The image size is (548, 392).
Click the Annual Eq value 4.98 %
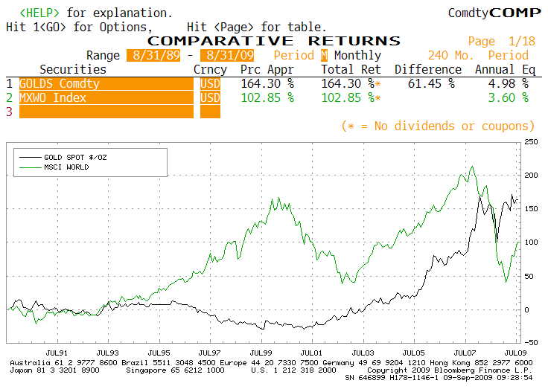pos(508,84)
